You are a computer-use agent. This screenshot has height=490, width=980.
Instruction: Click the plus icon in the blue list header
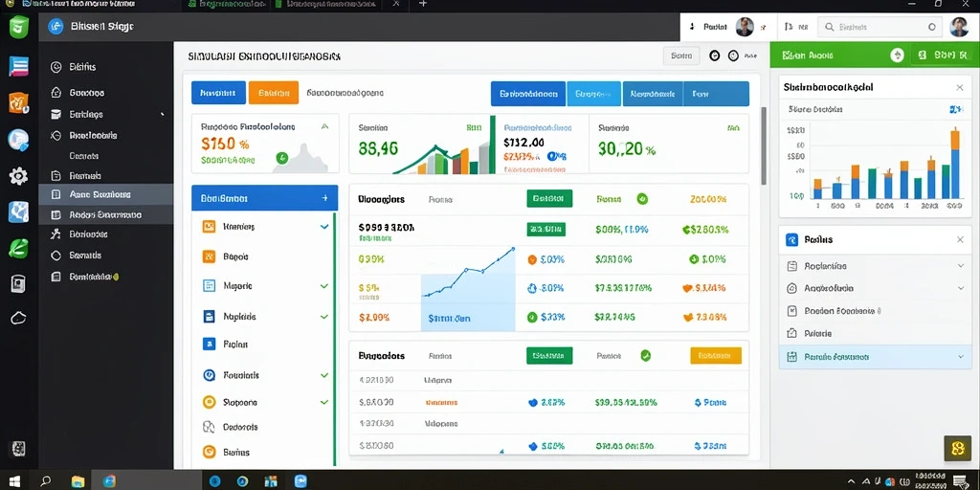pyautogui.click(x=324, y=198)
